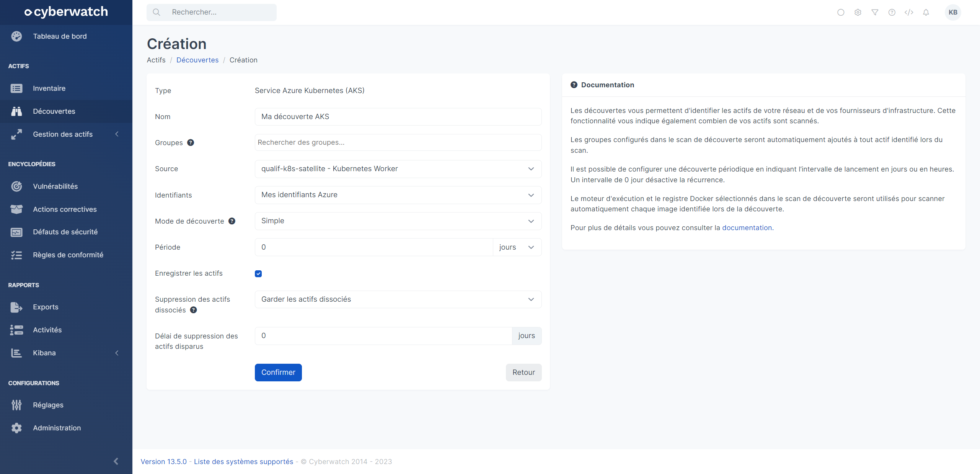Click the Documentation header question icon
Viewport: 980px width, 474px height.
point(574,85)
